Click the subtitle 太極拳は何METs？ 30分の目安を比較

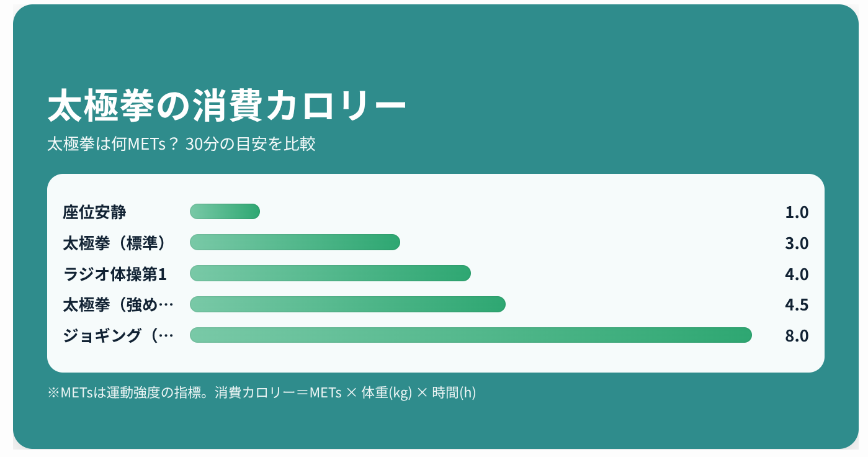click(181, 144)
